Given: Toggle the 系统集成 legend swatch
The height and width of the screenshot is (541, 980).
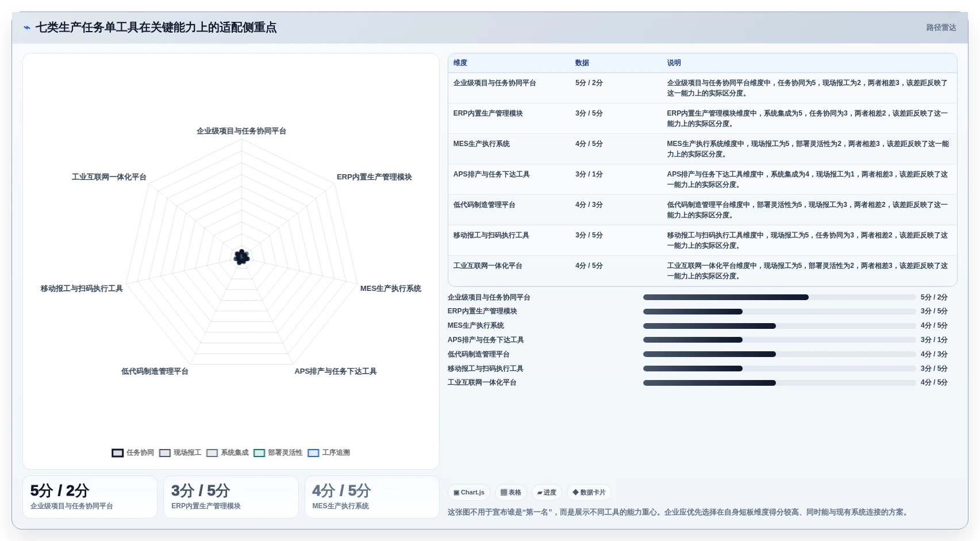Looking at the screenshot, I should coord(212,453).
